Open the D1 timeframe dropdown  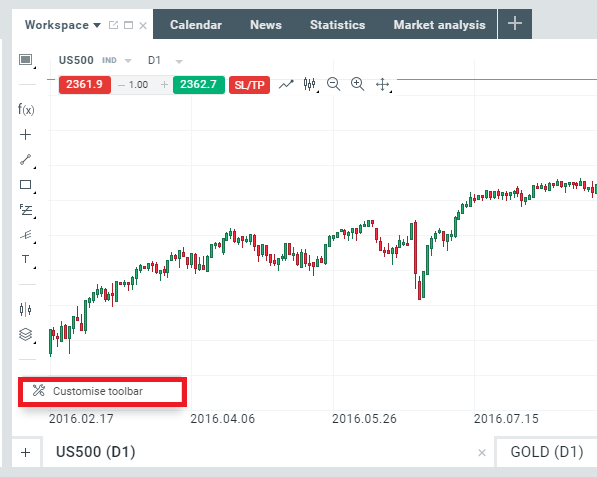179,61
